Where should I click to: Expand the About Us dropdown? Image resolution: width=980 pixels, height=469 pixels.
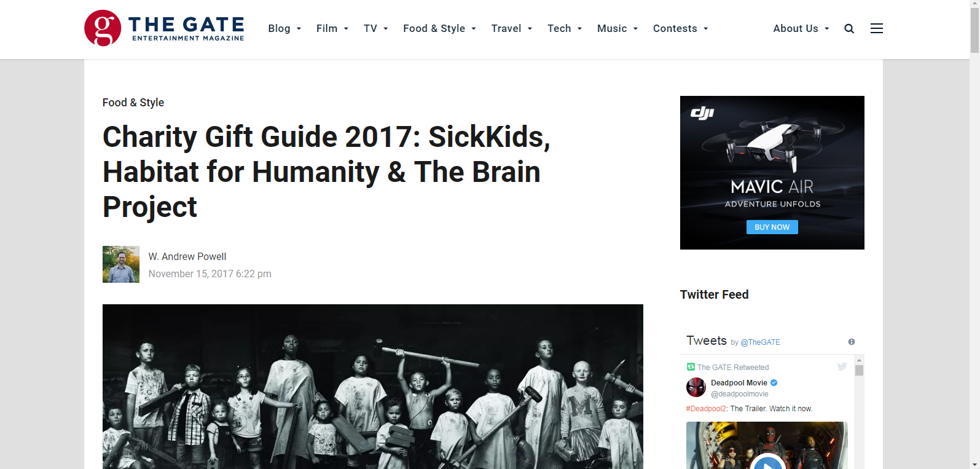(801, 28)
